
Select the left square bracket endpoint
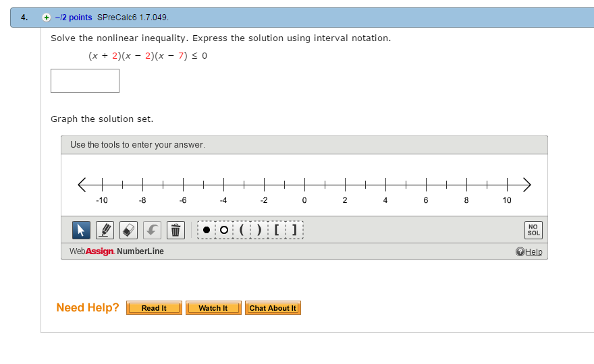[x=277, y=230]
